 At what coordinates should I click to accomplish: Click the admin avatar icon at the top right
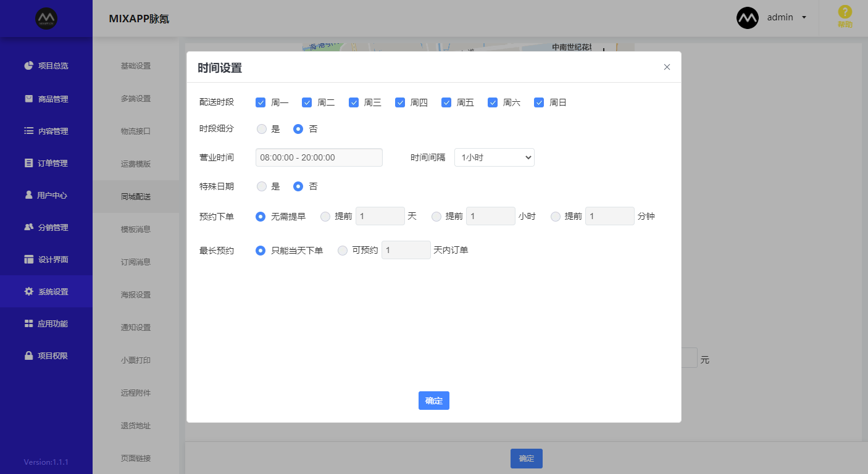(748, 18)
